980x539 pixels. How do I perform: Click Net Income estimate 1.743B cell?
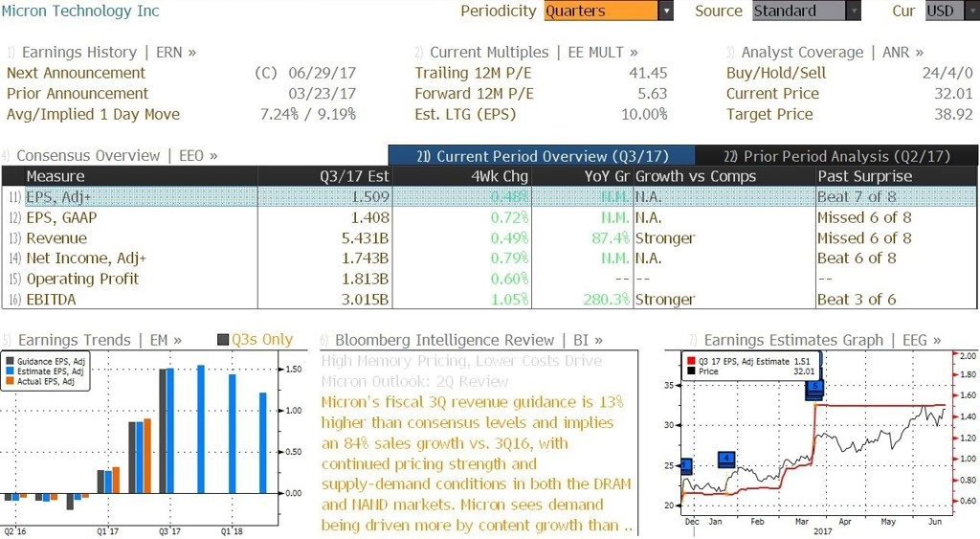click(x=365, y=258)
